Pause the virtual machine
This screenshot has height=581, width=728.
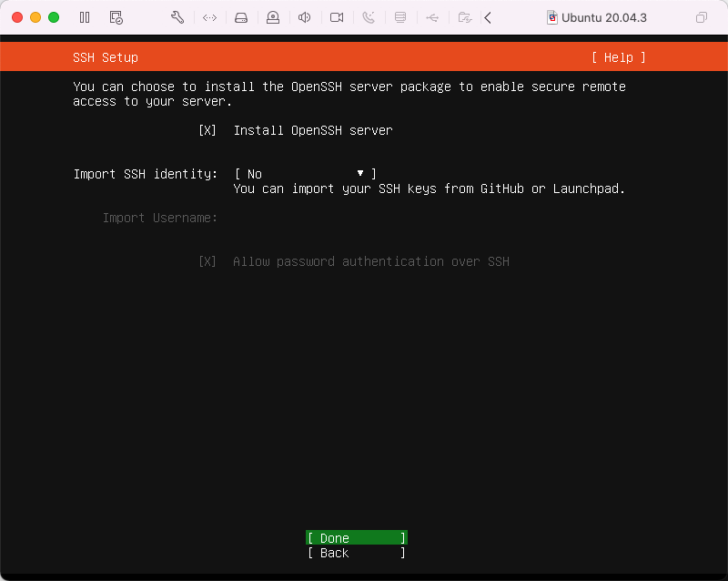pyautogui.click(x=85, y=17)
